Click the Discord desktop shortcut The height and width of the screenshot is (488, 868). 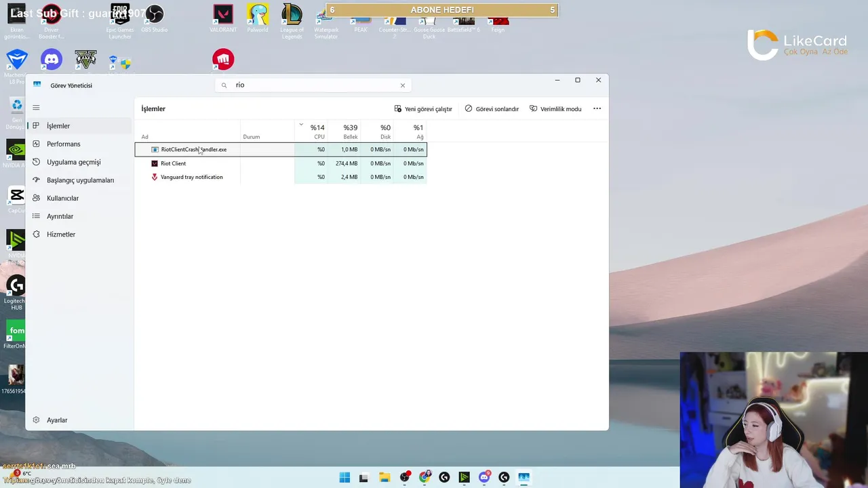tap(52, 60)
